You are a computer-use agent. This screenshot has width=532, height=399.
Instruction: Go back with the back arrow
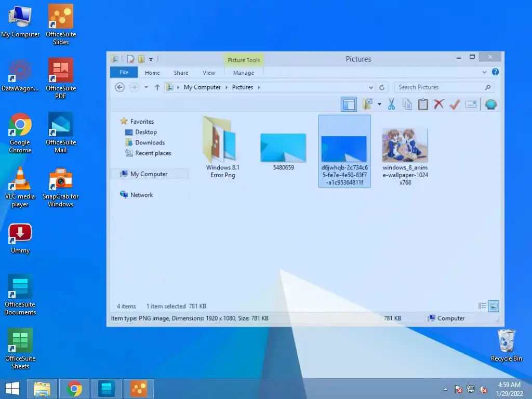pyautogui.click(x=119, y=87)
